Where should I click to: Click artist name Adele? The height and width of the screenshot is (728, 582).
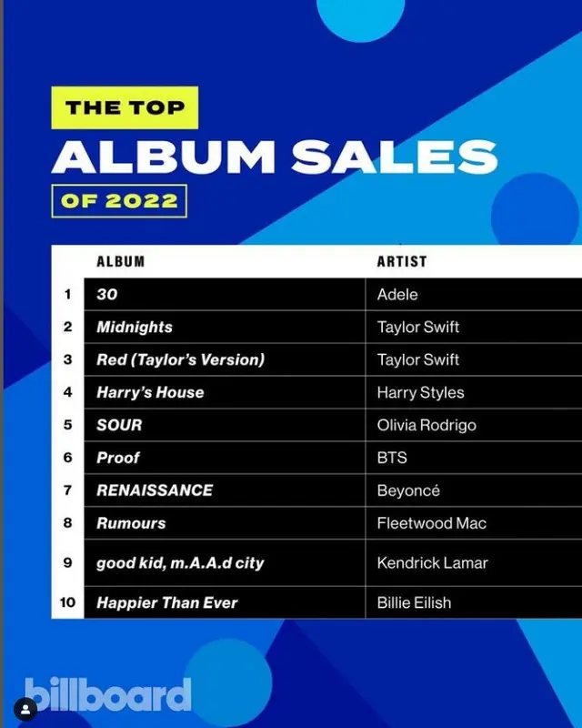click(397, 295)
